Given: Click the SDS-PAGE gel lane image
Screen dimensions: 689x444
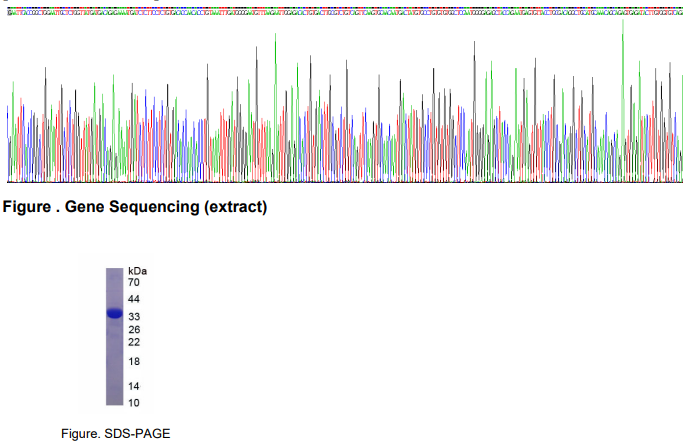Looking at the screenshot, I should (x=115, y=337).
